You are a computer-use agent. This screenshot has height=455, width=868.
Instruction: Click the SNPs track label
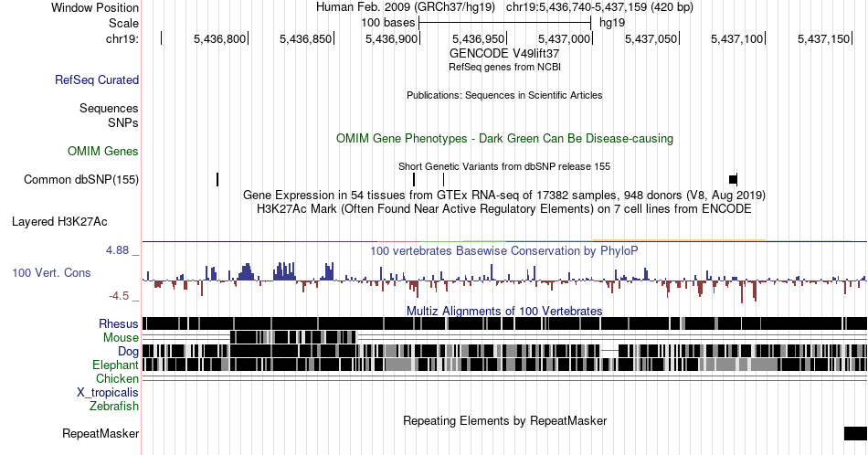click(x=123, y=122)
